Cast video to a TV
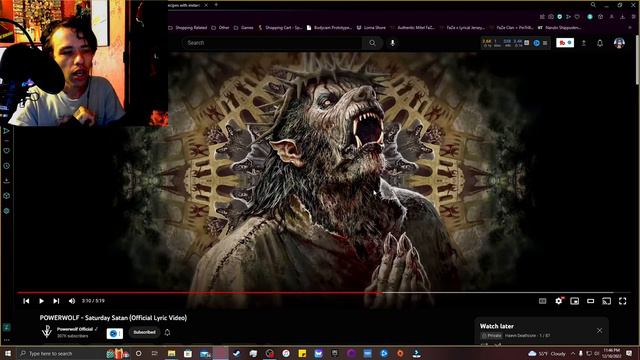Viewport: 640px width, 360px height. pos(607,301)
